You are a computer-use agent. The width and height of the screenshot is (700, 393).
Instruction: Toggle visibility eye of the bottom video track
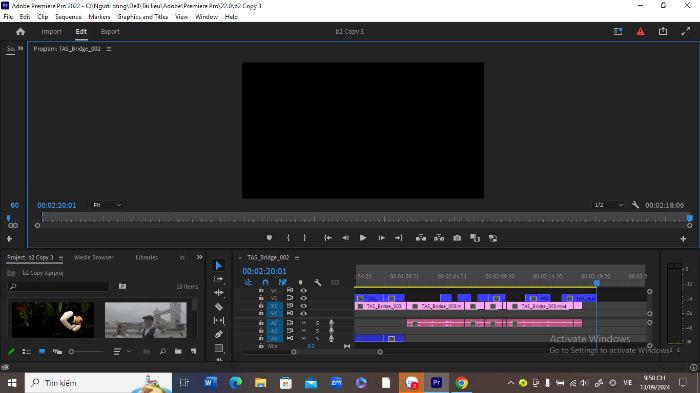tap(304, 314)
